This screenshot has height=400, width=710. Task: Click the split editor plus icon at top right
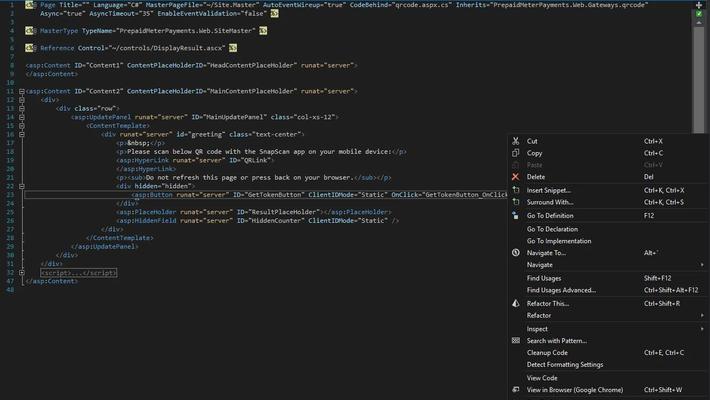(699, 5)
